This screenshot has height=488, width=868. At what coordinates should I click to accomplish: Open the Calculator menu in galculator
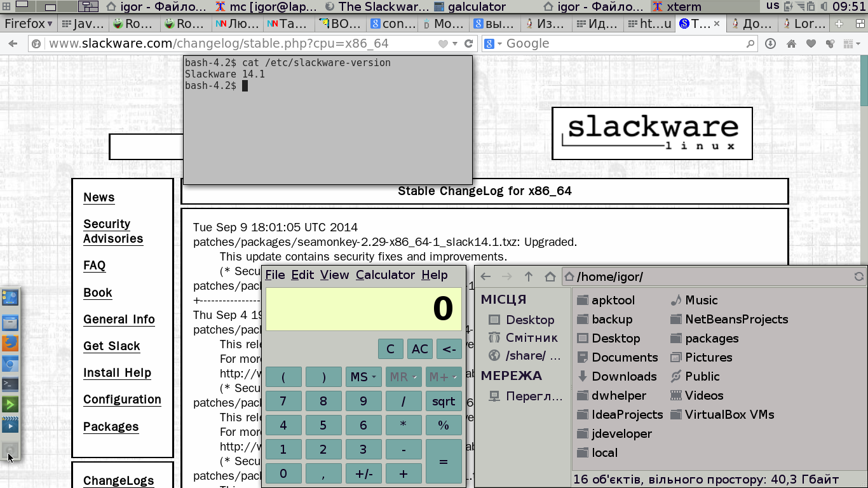pos(385,274)
